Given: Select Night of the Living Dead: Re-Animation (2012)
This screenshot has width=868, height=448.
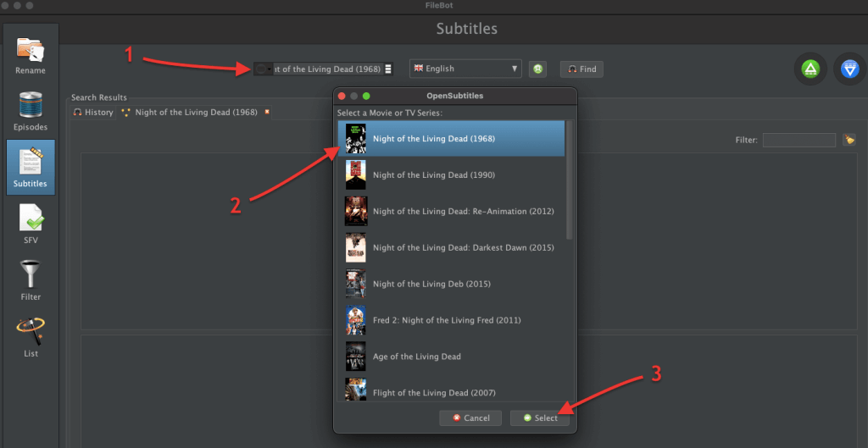Looking at the screenshot, I should pyautogui.click(x=451, y=211).
